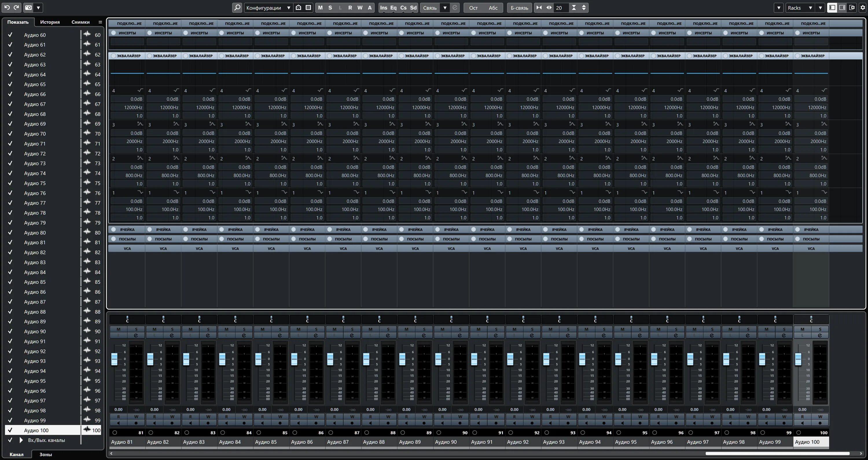Screen dimensions: 868x460
Task: Open the Конфигурации dropdown
Action: (x=268, y=8)
